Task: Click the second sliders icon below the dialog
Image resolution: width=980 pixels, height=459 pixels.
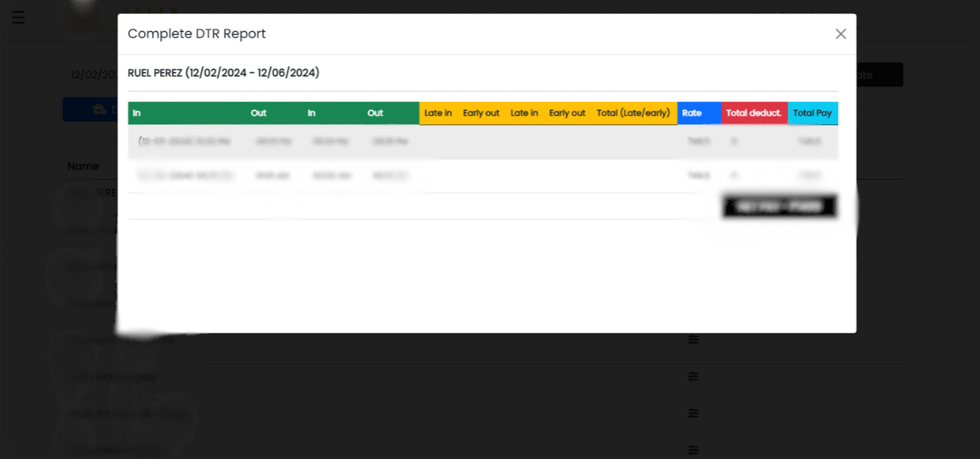Action: (693, 376)
